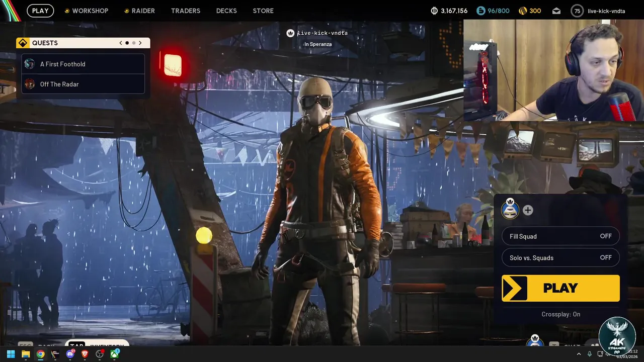
Task: Open the A First Foothold quest
Action: 83,64
